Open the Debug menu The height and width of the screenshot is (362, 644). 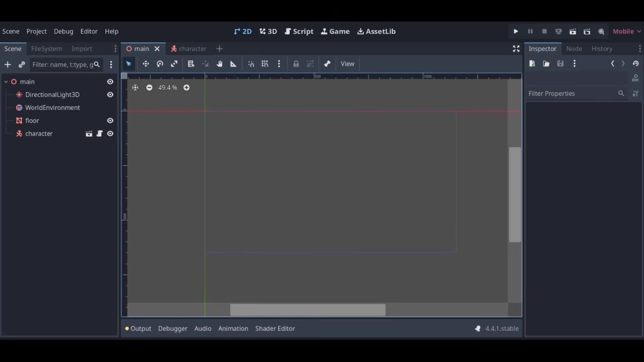click(63, 31)
